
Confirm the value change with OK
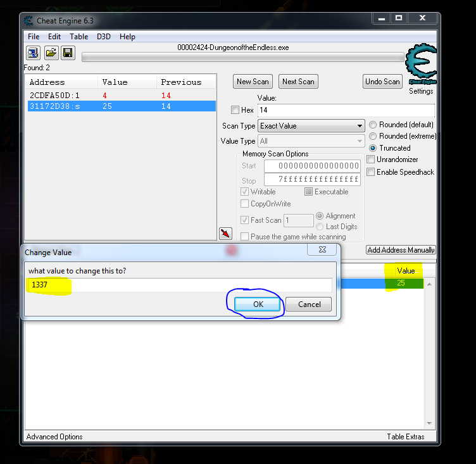point(258,304)
